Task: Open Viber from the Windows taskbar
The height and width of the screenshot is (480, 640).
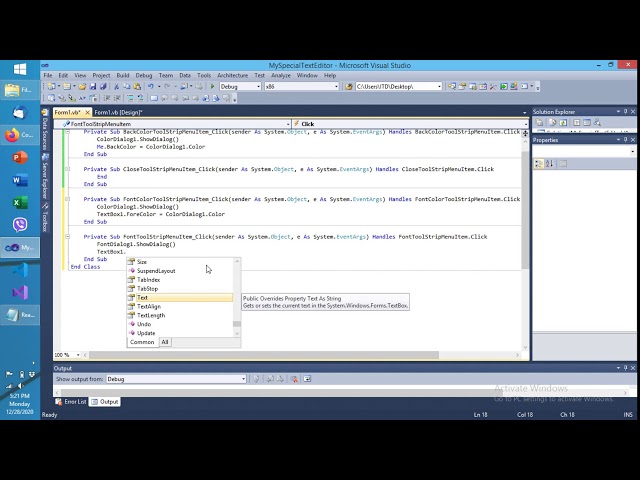Action: point(20,224)
